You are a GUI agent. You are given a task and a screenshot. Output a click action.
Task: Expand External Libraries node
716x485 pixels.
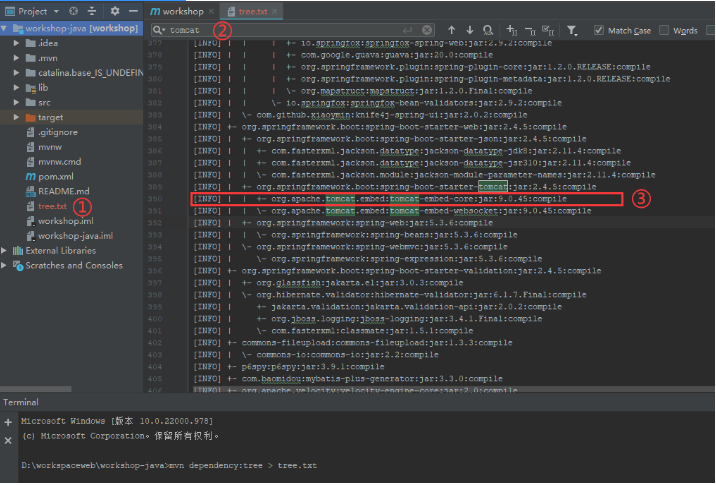click(x=4, y=250)
